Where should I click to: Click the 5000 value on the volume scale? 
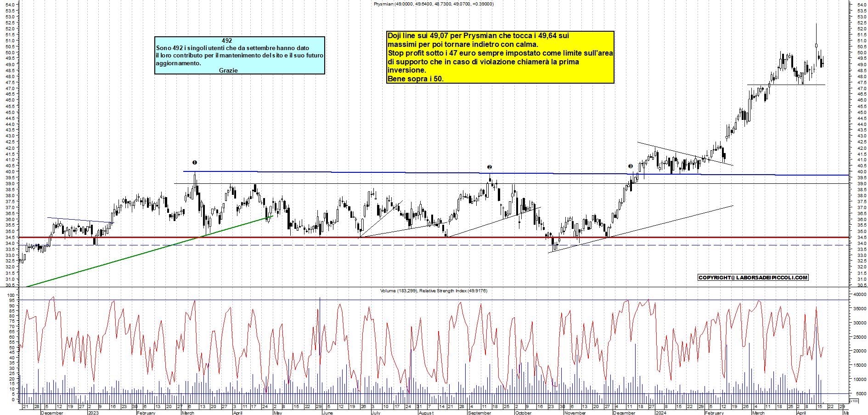861,393
